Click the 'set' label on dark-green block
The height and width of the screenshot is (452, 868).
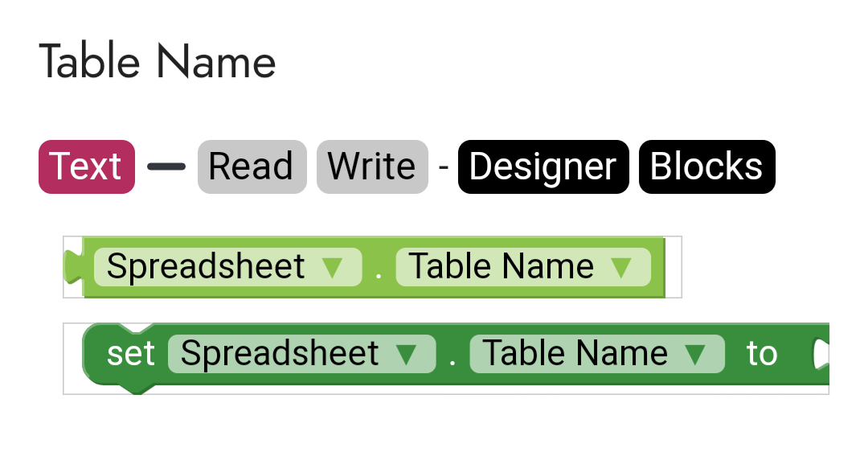[x=130, y=354]
